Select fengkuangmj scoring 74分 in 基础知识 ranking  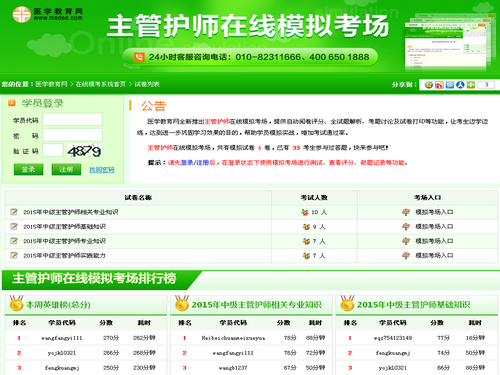coord(393,353)
